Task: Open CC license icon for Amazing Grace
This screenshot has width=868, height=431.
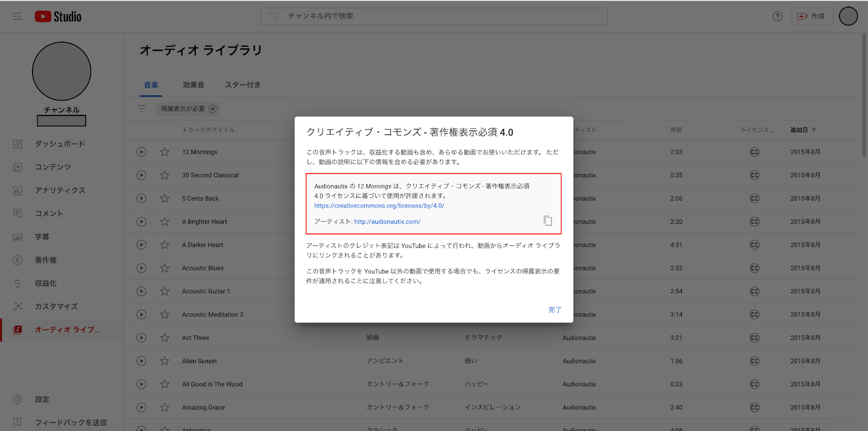Action: (x=754, y=408)
